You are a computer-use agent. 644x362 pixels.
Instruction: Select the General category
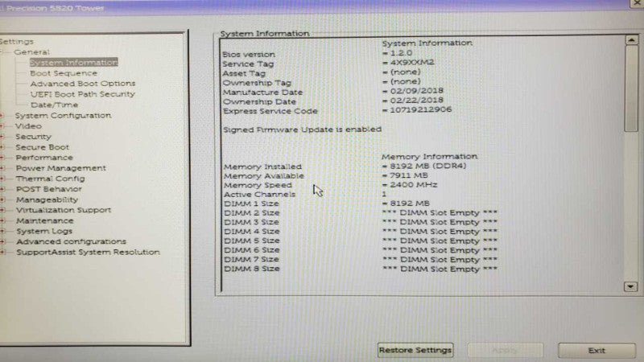click(31, 52)
